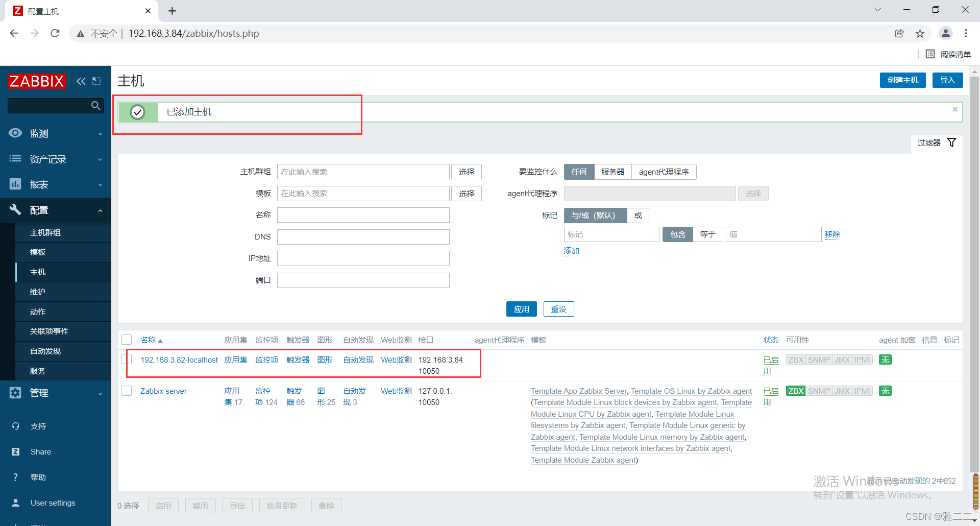
Task: Click the 添加 tag link
Action: point(571,250)
